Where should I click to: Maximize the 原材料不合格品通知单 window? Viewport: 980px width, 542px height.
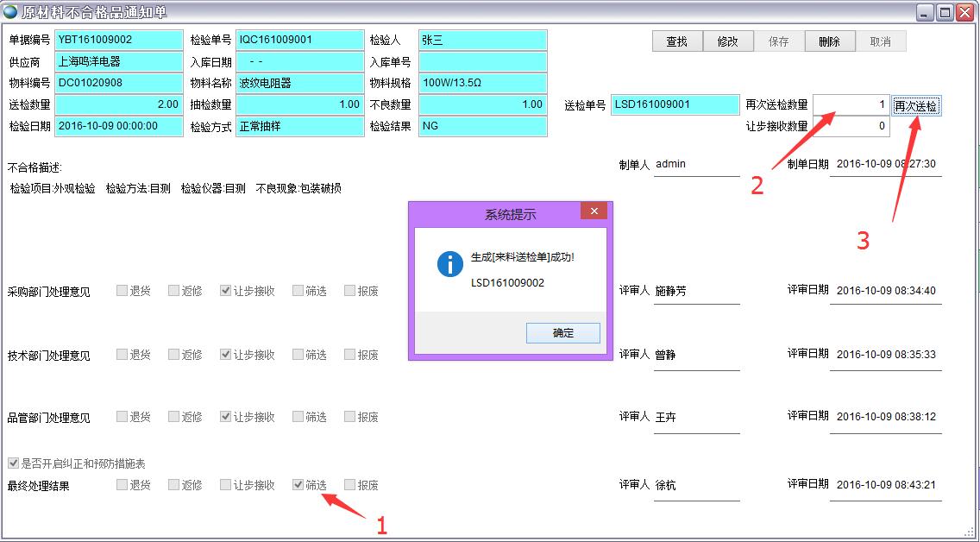coord(945,12)
